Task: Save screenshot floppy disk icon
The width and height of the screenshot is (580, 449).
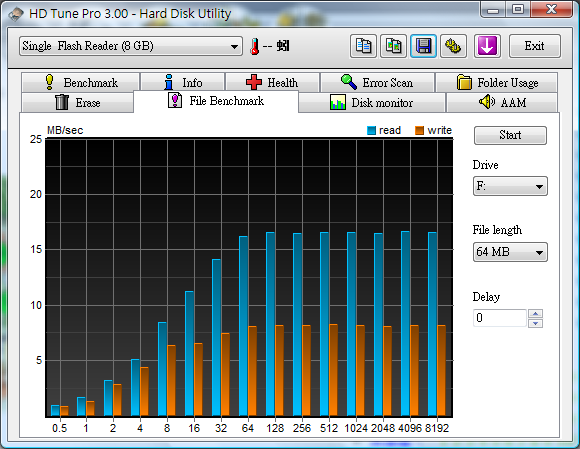Action: [x=423, y=46]
